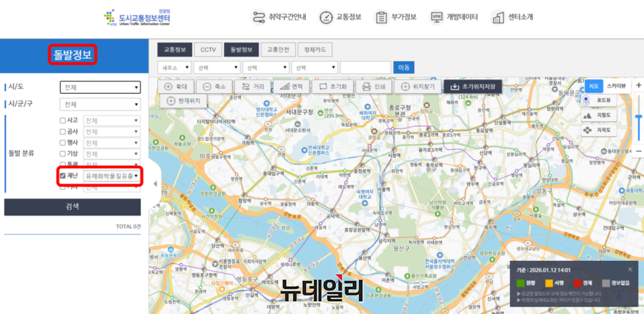Click the 기준 : 2026.01.12 14:01 timestamp
This screenshot has width=644, height=314.
click(x=544, y=270)
